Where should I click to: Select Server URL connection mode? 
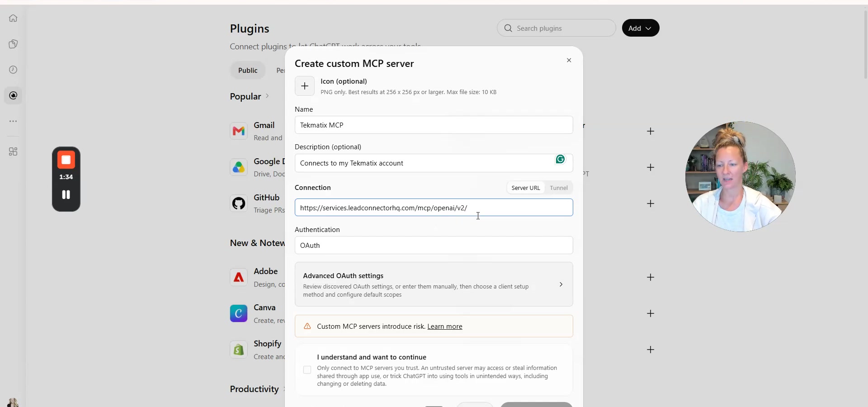(x=526, y=188)
